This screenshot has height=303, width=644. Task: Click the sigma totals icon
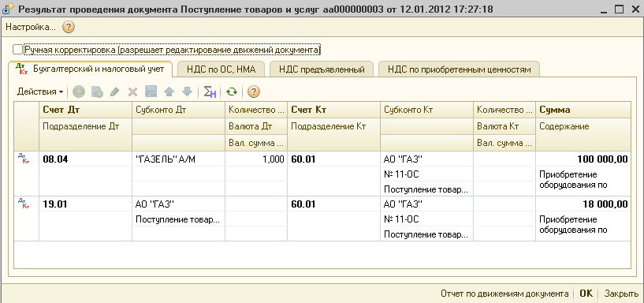pyautogui.click(x=210, y=92)
